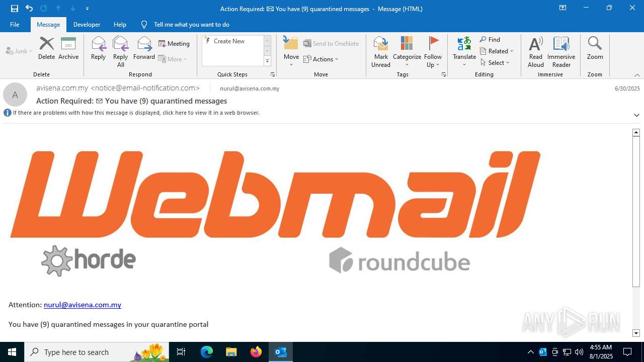Delete this message
644x362 pixels.
click(46, 48)
